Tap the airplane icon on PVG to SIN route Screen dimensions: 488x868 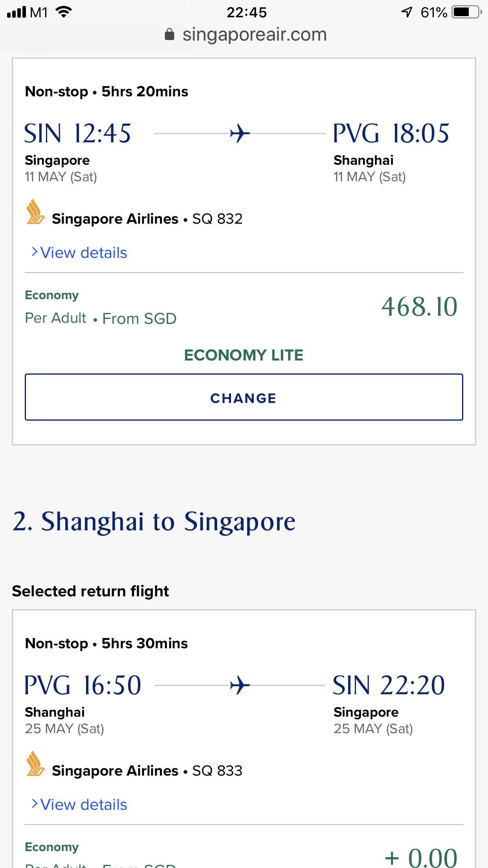(x=240, y=686)
